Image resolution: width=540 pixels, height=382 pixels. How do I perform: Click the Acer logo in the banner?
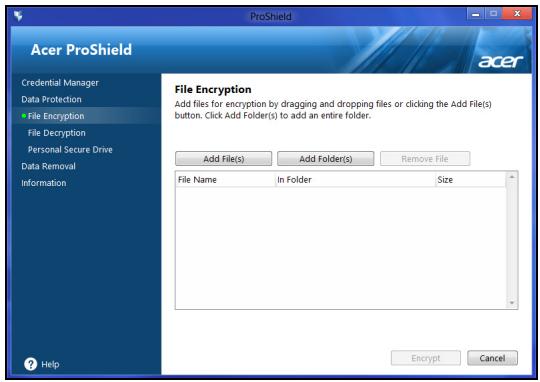pos(500,61)
